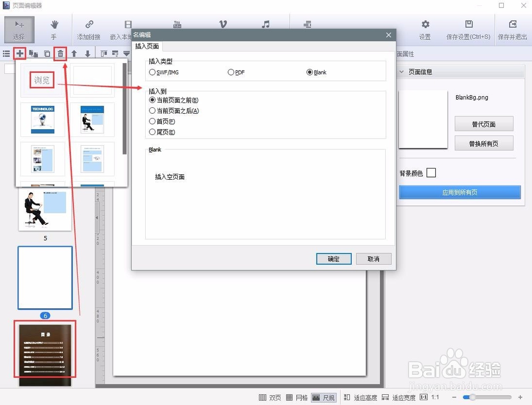The width and height of the screenshot is (532, 405).
Task: Click the 添加链接 link icon
Action: [x=88, y=29]
